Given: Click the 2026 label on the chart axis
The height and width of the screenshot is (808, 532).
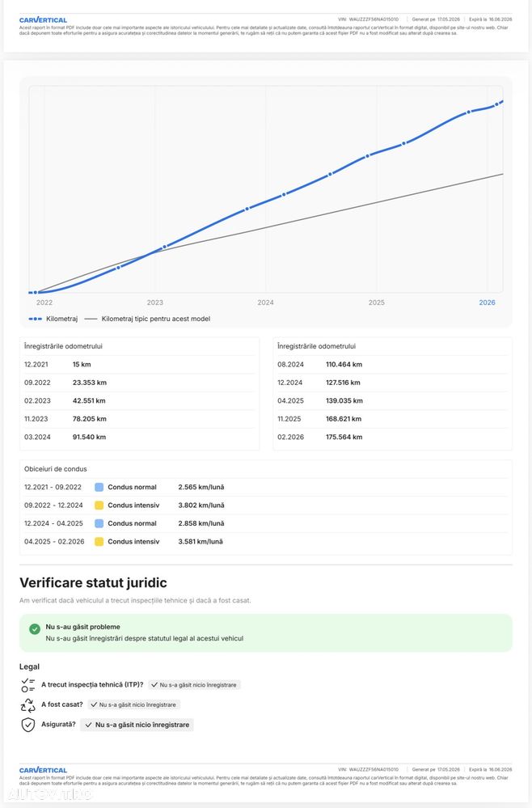Looking at the screenshot, I should pyautogui.click(x=488, y=302).
